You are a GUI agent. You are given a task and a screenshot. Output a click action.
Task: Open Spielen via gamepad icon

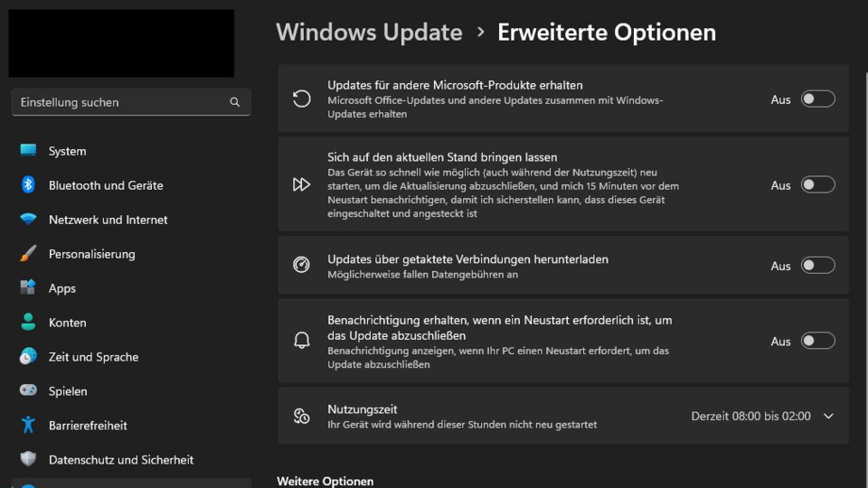(28, 390)
